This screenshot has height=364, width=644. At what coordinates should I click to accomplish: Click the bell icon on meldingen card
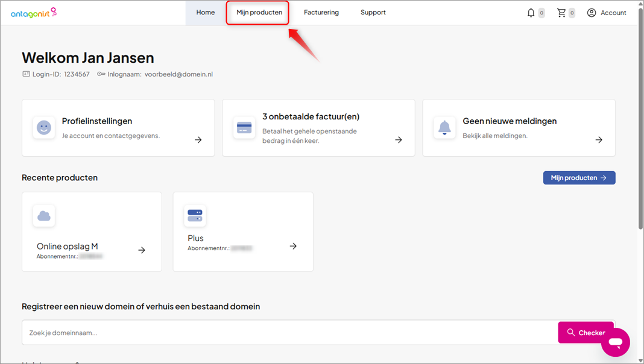tap(444, 128)
